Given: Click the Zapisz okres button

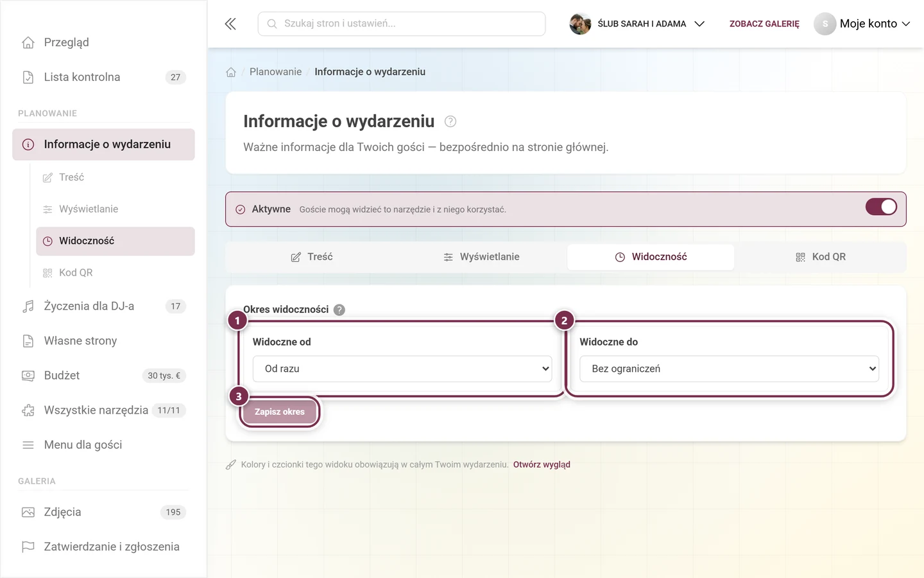Looking at the screenshot, I should point(280,412).
